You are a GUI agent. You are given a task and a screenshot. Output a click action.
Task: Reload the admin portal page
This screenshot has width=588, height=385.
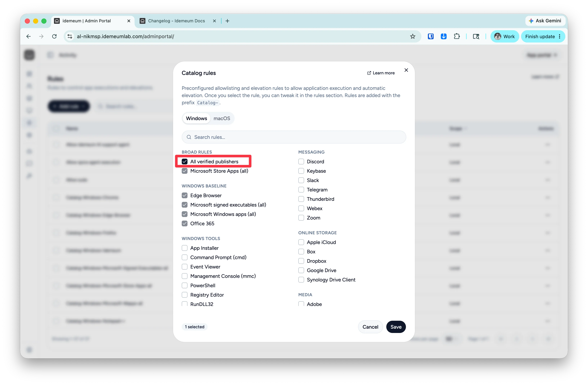(x=54, y=36)
